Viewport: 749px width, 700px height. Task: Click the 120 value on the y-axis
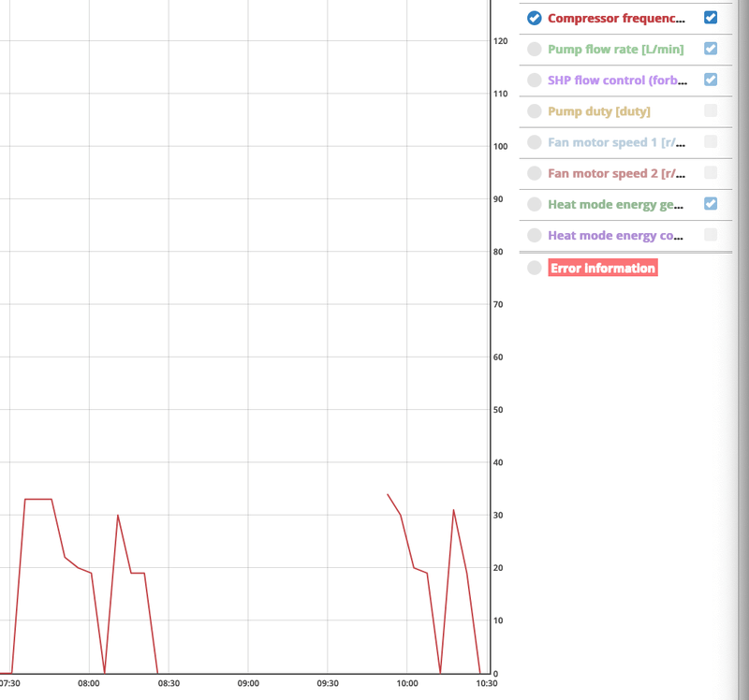[501, 41]
